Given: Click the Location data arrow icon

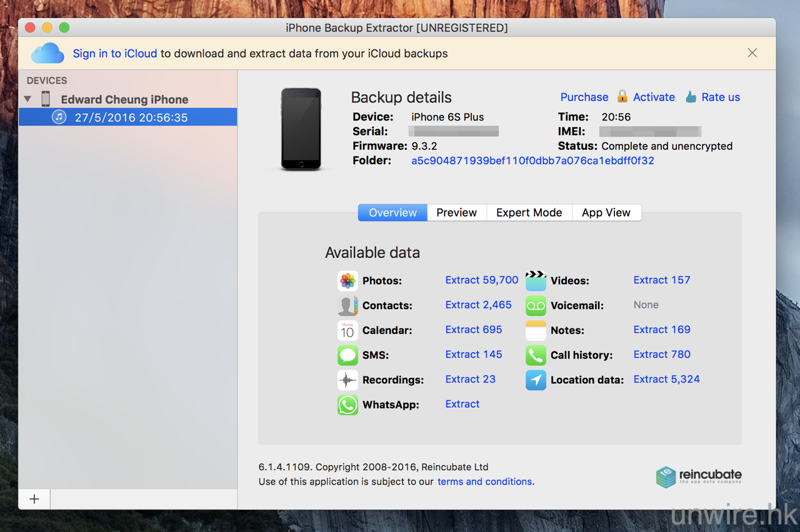Looking at the screenshot, I should coord(536,380).
